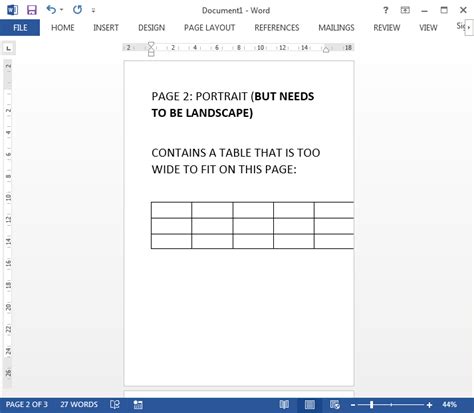This screenshot has width=474, height=413.
Task: Click the text CONTAINS A TABLE THAT IS TOO
Action: [236, 153]
